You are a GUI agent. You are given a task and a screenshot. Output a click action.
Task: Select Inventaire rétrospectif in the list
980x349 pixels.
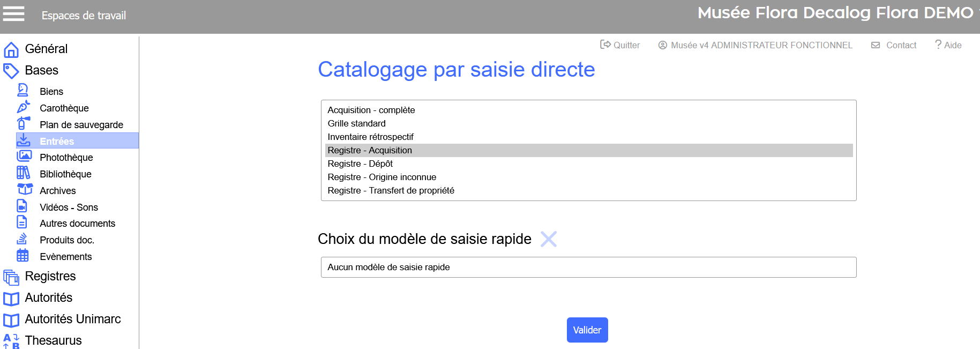pyautogui.click(x=371, y=137)
